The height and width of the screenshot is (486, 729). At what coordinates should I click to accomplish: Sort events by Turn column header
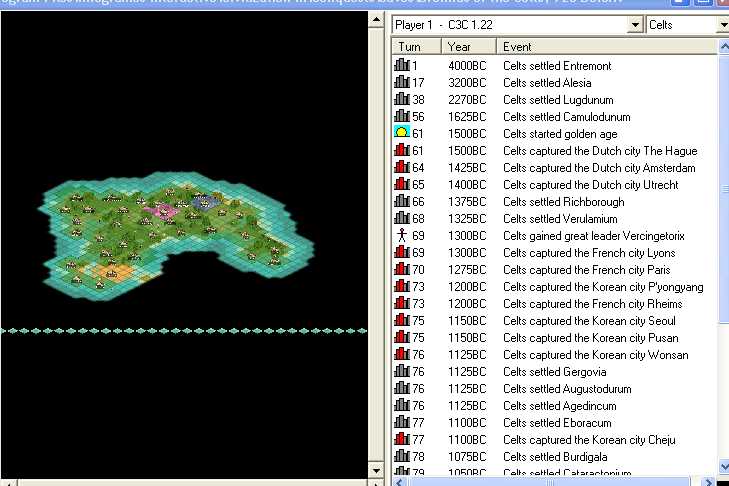417,47
